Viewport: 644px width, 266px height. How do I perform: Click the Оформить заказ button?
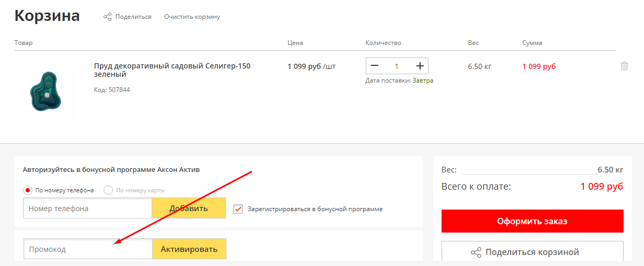[x=533, y=221]
